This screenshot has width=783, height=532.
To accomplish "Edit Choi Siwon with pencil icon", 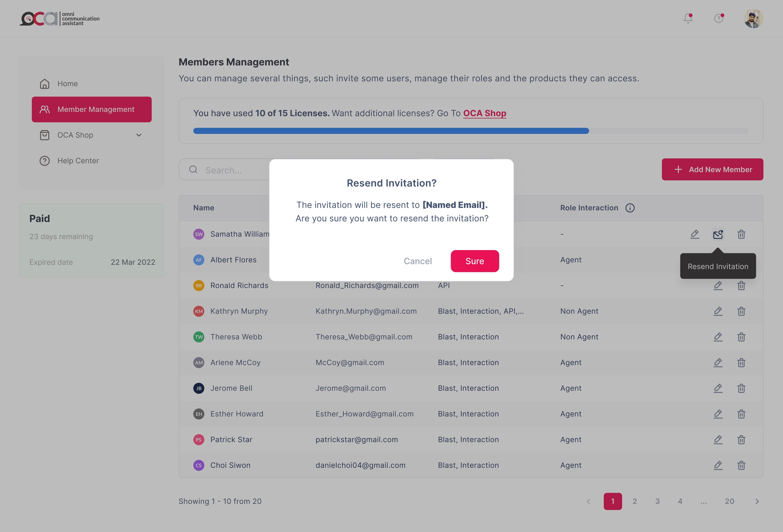I will (718, 465).
